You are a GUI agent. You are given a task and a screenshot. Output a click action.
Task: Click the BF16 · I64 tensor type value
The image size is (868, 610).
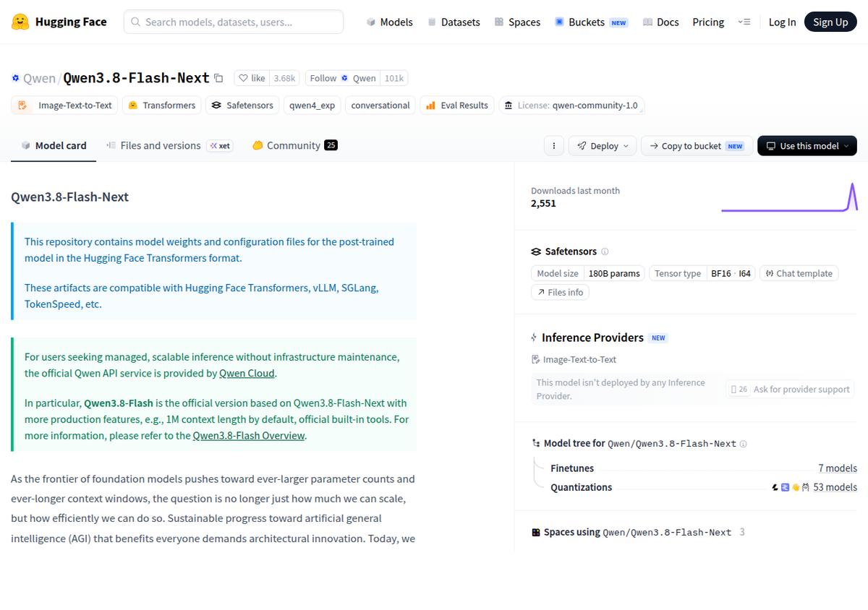coord(731,274)
